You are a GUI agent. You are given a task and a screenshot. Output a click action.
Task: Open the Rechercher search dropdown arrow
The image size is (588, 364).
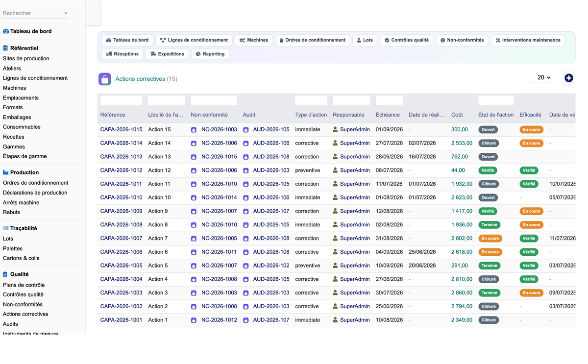(x=66, y=13)
